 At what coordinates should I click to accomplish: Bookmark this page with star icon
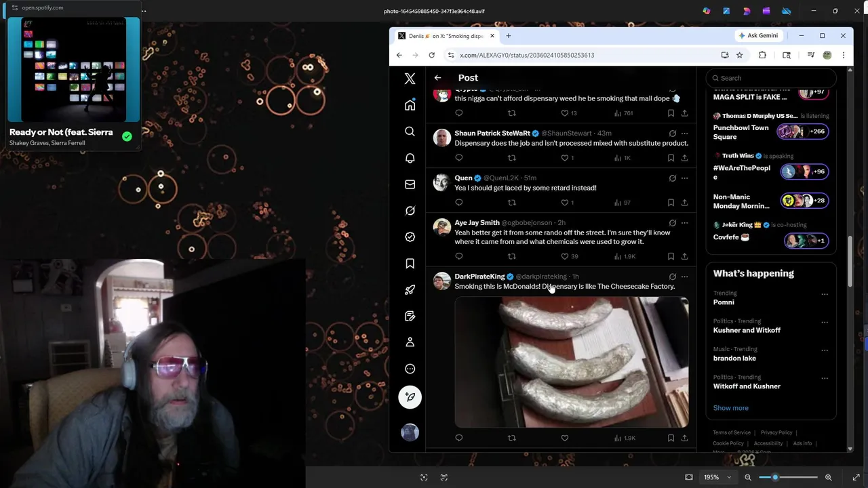[740, 55]
